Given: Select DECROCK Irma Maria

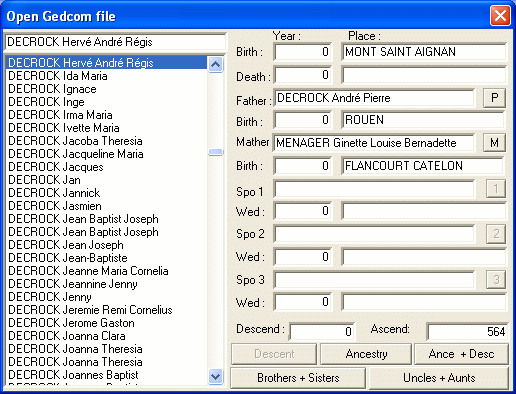Looking at the screenshot, I should pyautogui.click(x=107, y=115).
